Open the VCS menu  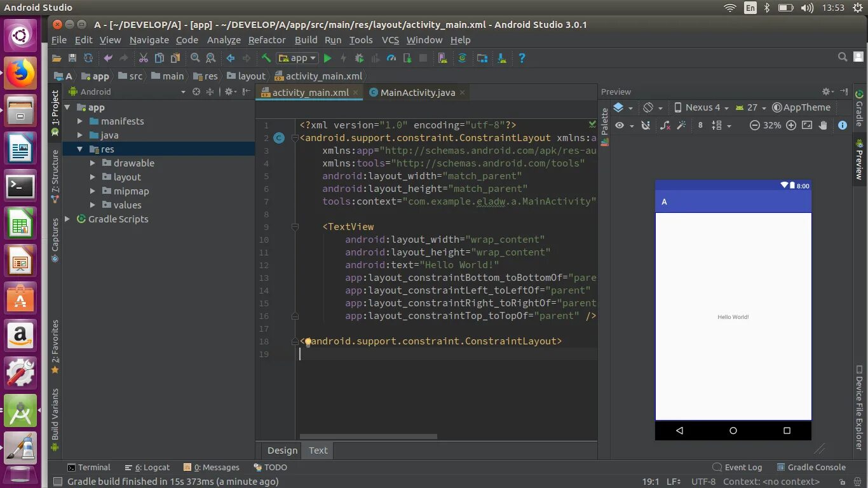(390, 39)
